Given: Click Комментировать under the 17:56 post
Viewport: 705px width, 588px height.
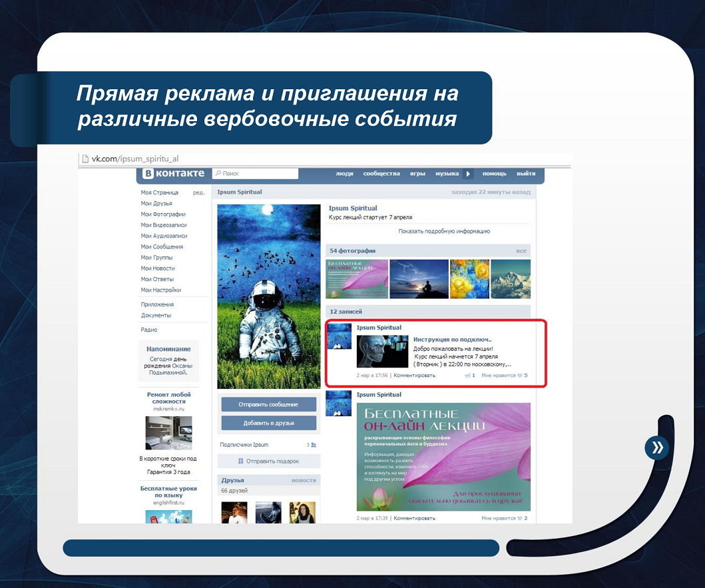Looking at the screenshot, I should 415,375.
